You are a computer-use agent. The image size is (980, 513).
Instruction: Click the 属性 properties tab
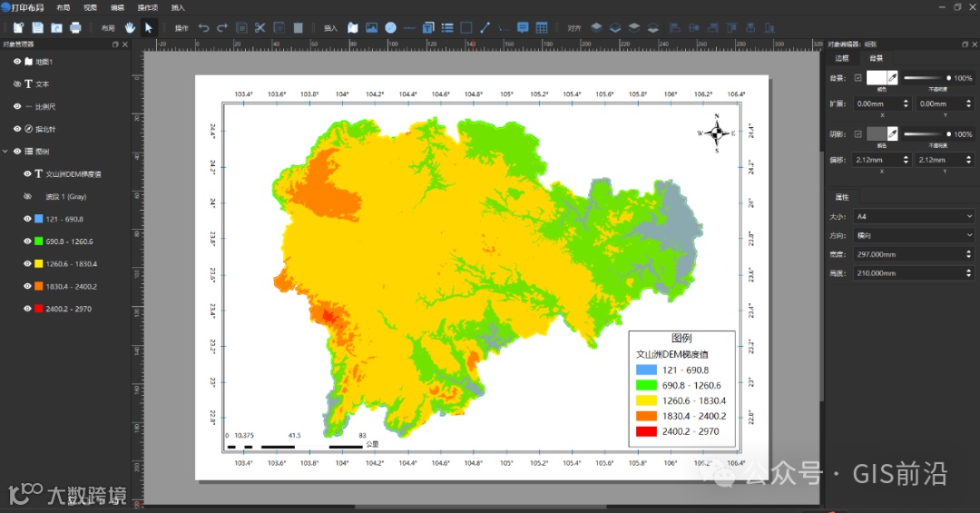point(842,197)
